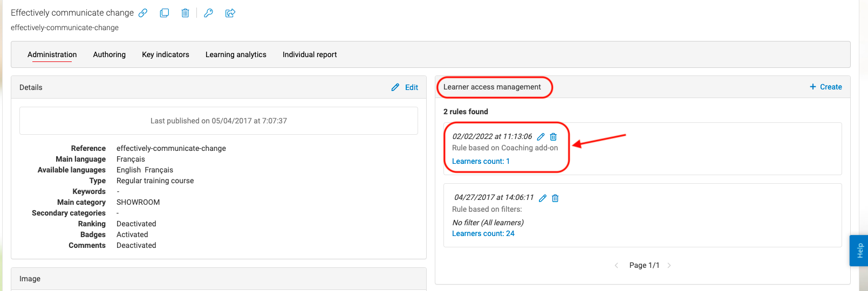The width and height of the screenshot is (868, 291).
Task: Open the key access icon in the header
Action: [208, 13]
